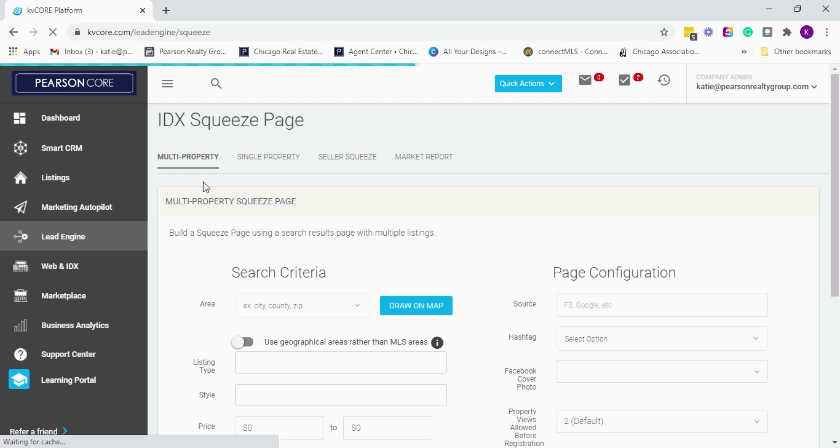Open the Smart CRM sidebar icon

click(20, 148)
